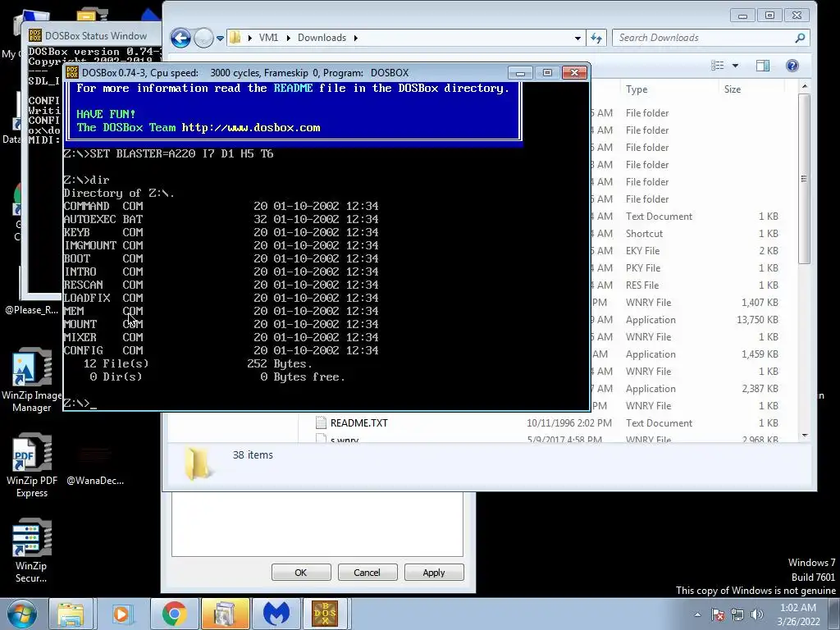Image resolution: width=840 pixels, height=630 pixels.
Task: Open the WinZip Secur... desktop shortcut
Action: pos(32,550)
